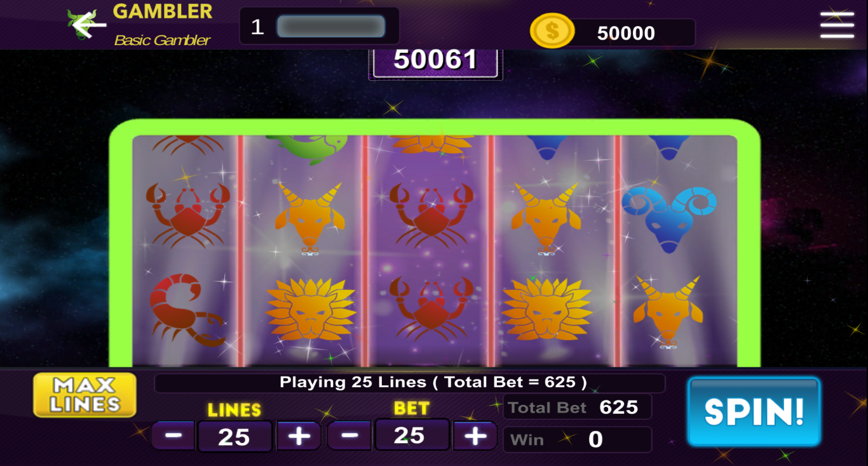The image size is (868, 466).
Task: Click the lion symbol in fourth reel
Action: pos(547,309)
